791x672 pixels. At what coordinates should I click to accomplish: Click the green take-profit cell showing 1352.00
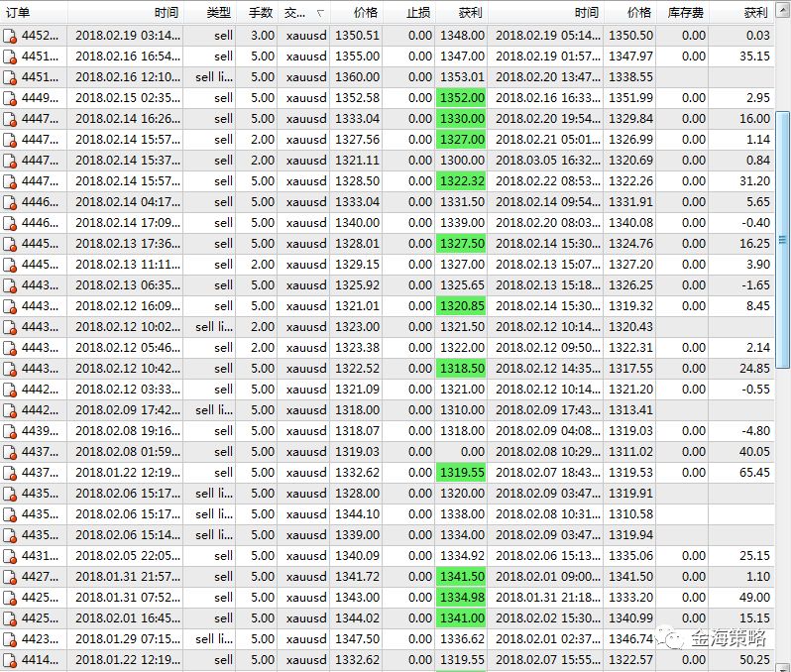point(461,98)
